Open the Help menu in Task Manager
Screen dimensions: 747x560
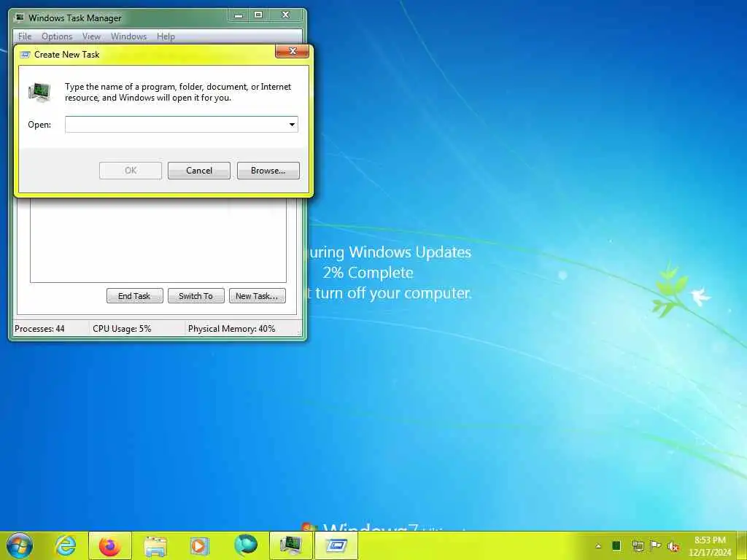166,36
